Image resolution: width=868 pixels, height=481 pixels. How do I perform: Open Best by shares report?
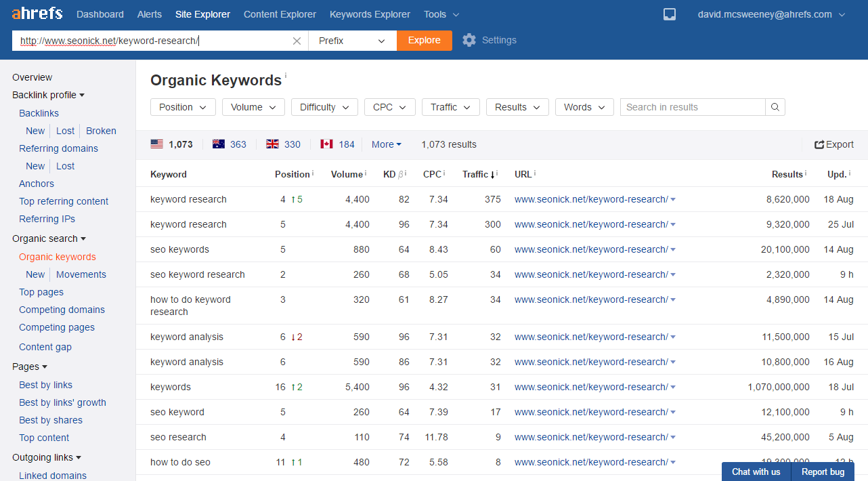51,420
